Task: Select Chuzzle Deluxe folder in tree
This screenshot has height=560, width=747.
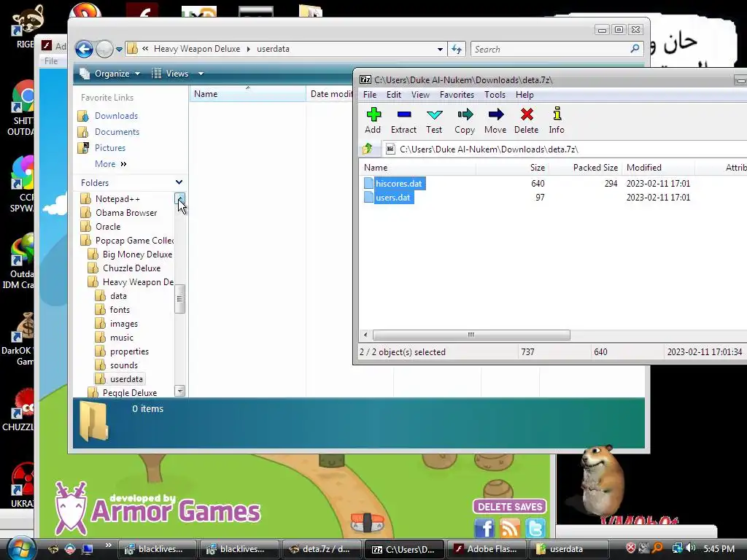Action: coord(131,268)
